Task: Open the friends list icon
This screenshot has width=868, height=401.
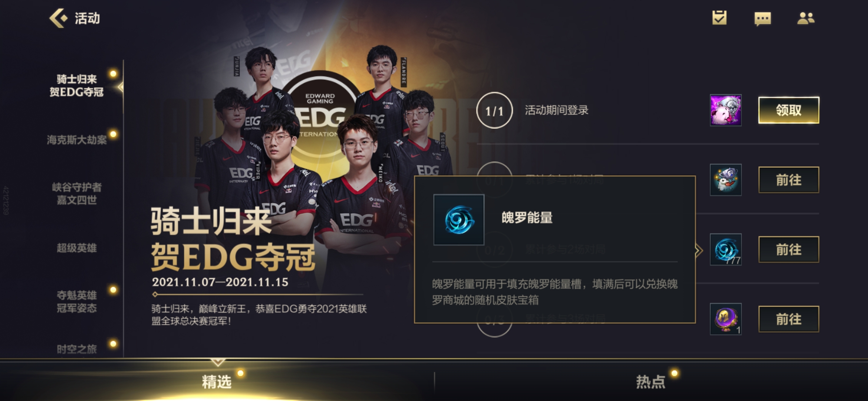Action: [x=806, y=18]
